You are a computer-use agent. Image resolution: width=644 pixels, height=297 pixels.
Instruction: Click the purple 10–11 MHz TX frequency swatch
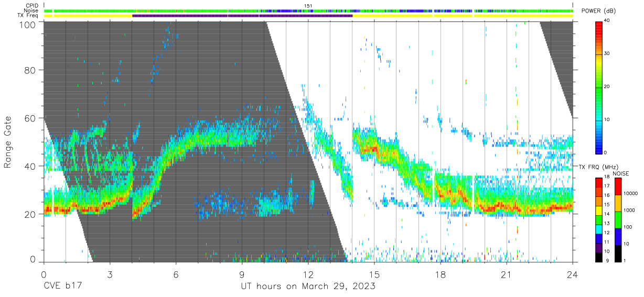pos(599,248)
